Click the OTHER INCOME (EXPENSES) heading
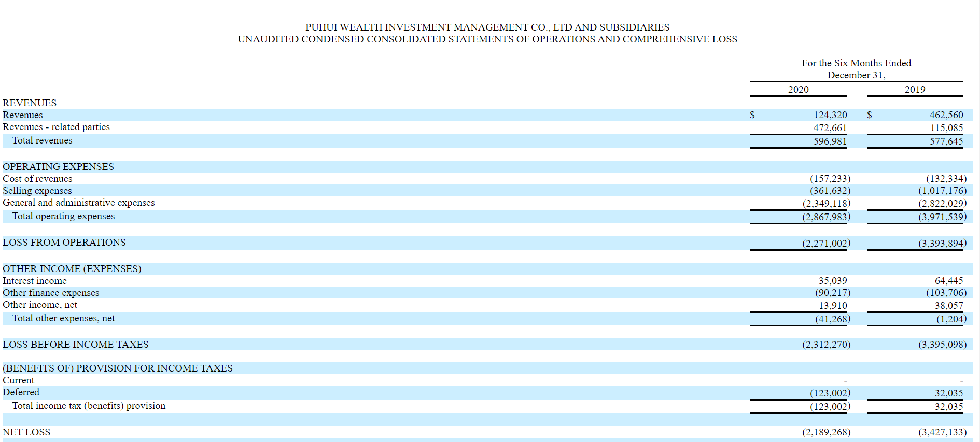 [72, 268]
